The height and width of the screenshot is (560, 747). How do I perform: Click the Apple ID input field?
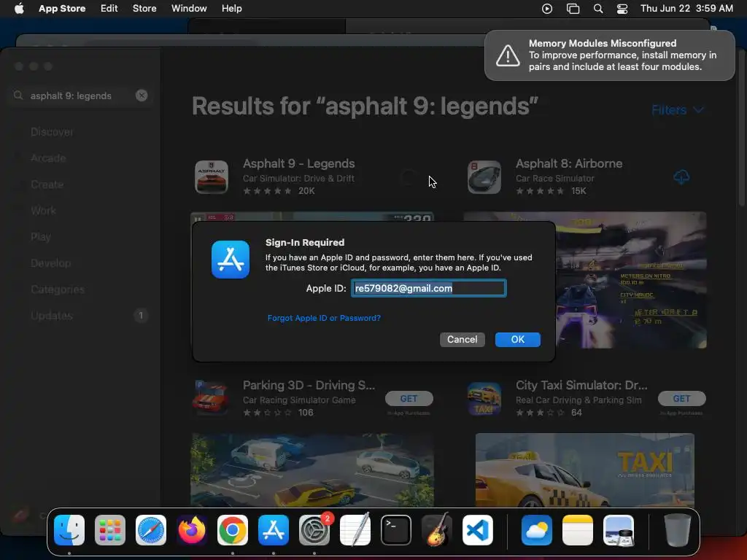[x=429, y=288]
